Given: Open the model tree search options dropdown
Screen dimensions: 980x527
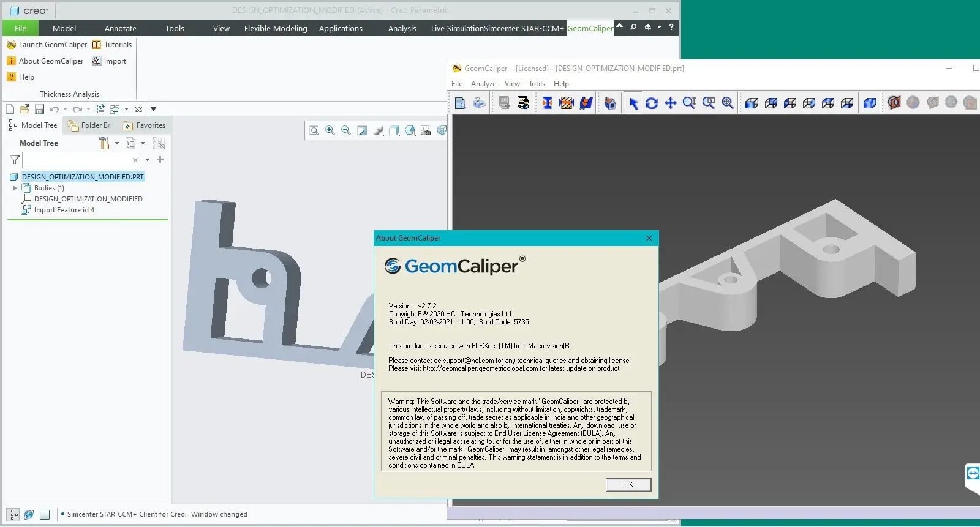Looking at the screenshot, I should point(147,160).
